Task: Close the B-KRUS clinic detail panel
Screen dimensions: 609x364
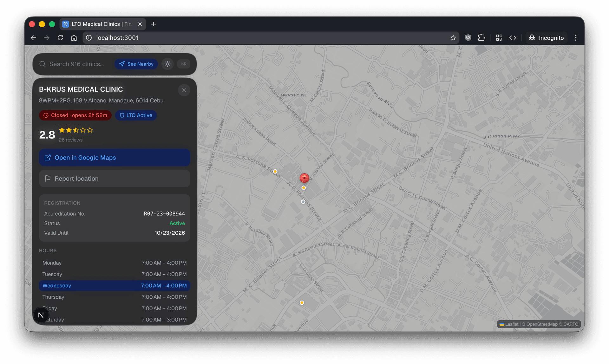Action: pos(184,90)
